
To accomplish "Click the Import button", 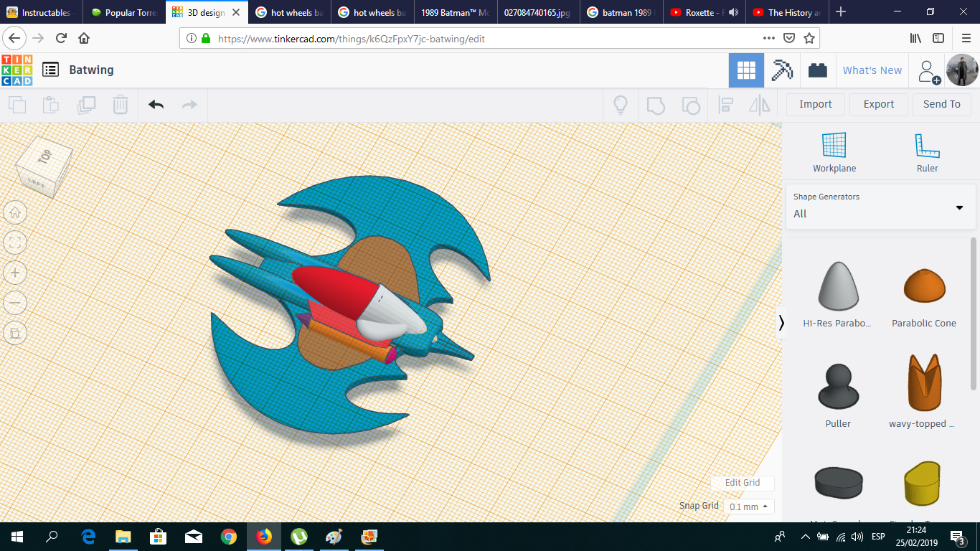I will pyautogui.click(x=816, y=105).
